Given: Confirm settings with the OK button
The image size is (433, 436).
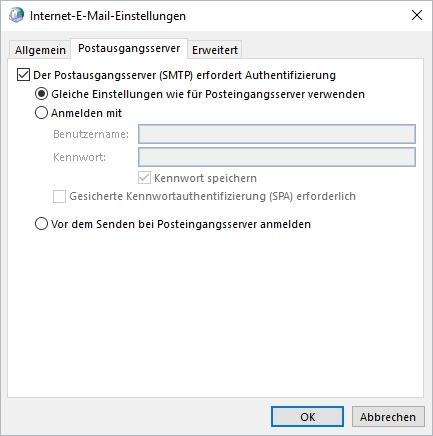Looking at the screenshot, I should 307,417.
